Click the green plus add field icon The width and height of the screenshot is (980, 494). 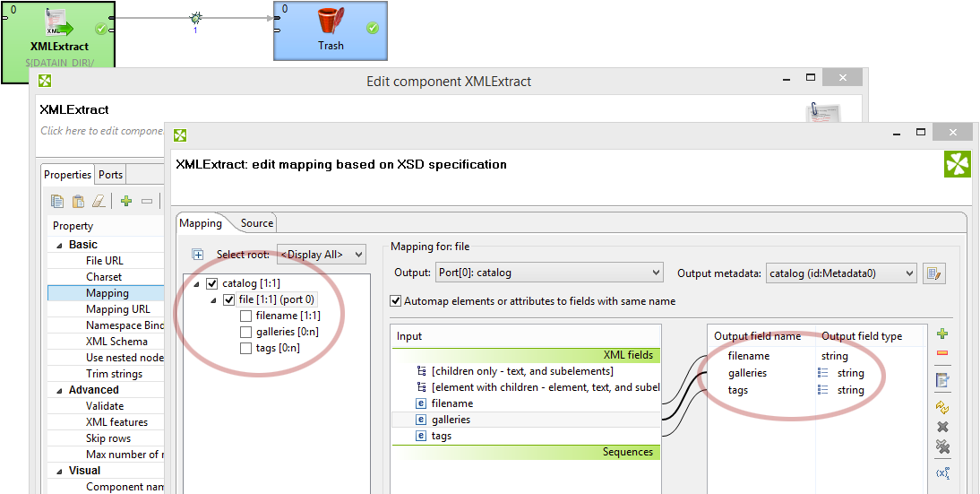(x=942, y=334)
